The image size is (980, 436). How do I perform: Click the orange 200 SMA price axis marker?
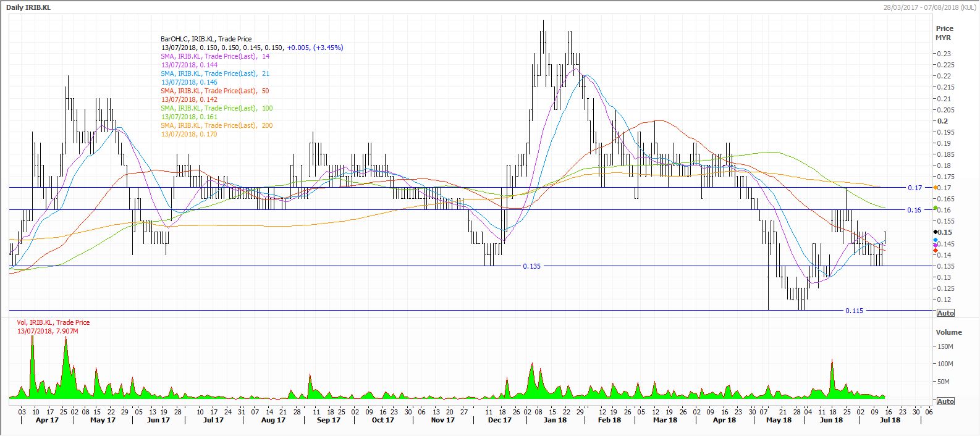pyautogui.click(x=936, y=187)
